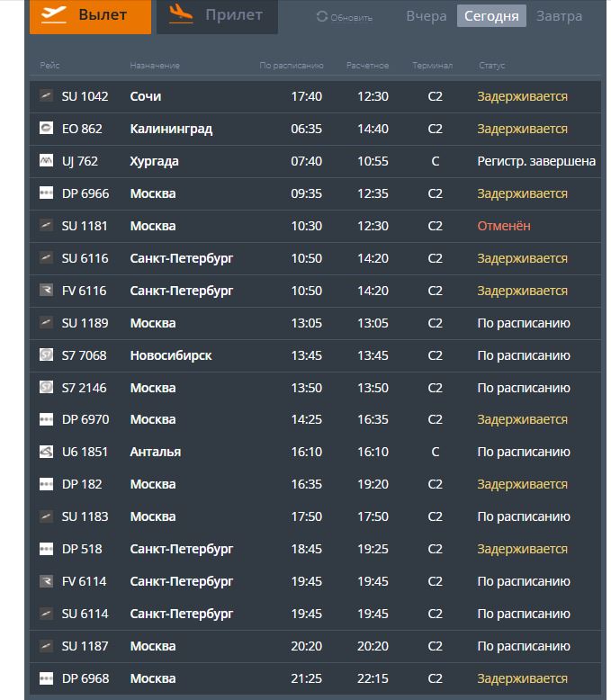Switch to the Вылет departures tab
611x700 pixels.
[x=90, y=16]
